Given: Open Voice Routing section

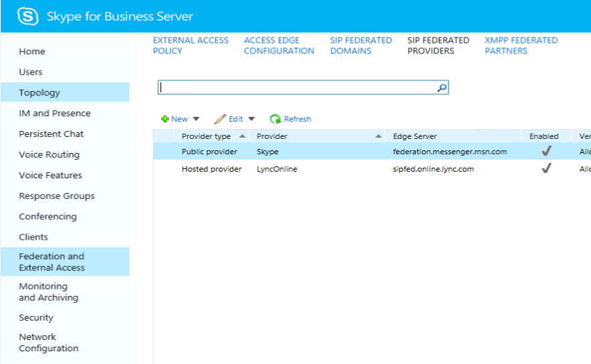Looking at the screenshot, I should click(49, 155).
